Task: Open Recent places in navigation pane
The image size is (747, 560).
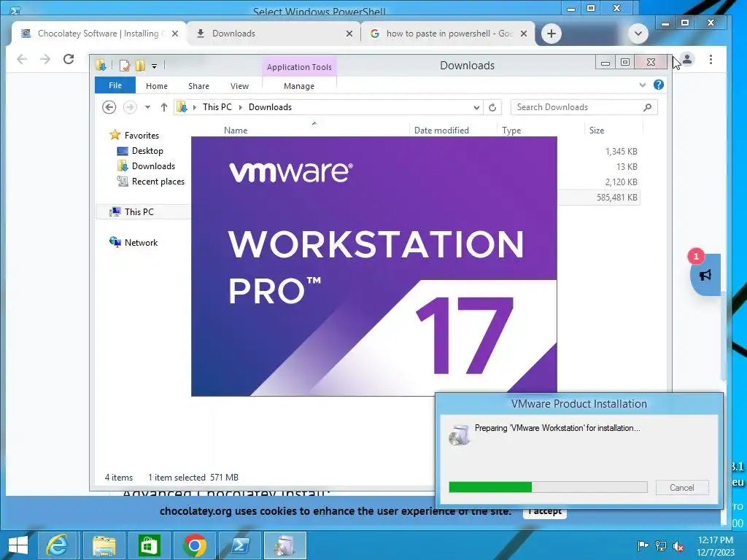Action: (x=158, y=182)
